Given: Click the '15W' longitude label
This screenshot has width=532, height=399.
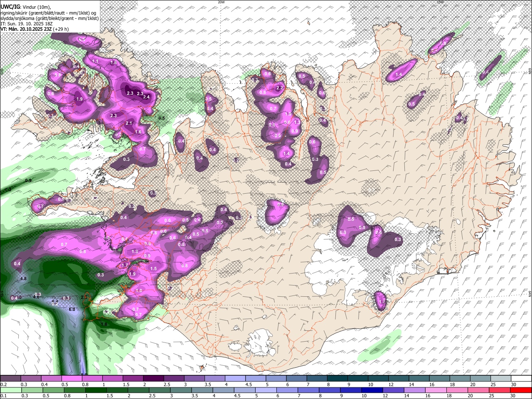Looking at the screenshot, I should tap(440, 2).
